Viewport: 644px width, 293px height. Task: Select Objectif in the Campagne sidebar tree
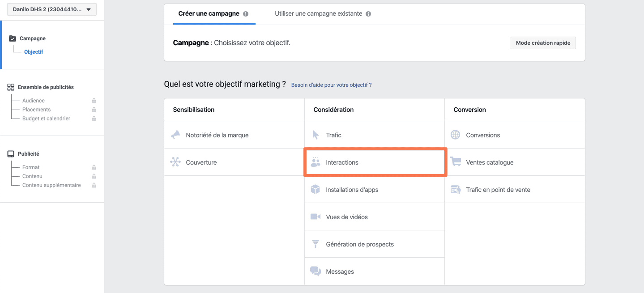[x=34, y=52]
